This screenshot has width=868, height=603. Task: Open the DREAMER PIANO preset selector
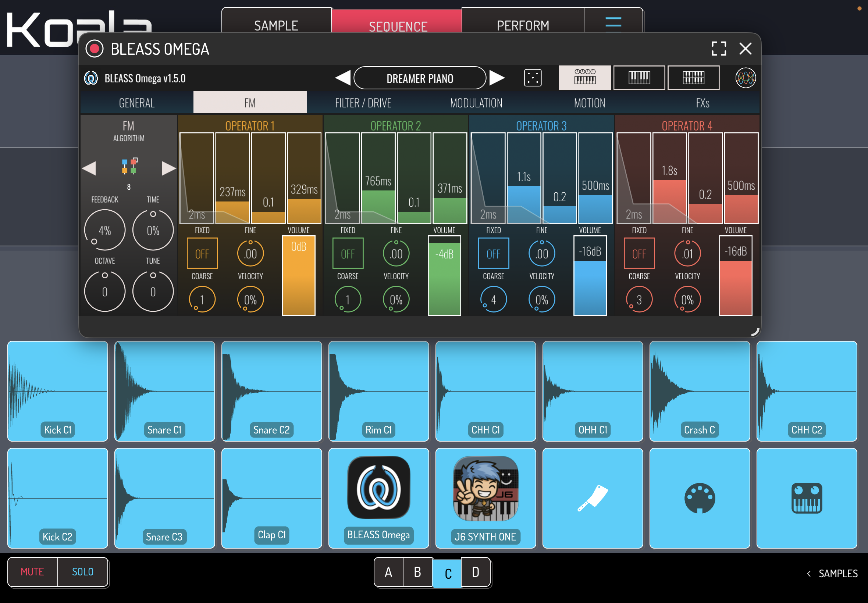coord(420,78)
